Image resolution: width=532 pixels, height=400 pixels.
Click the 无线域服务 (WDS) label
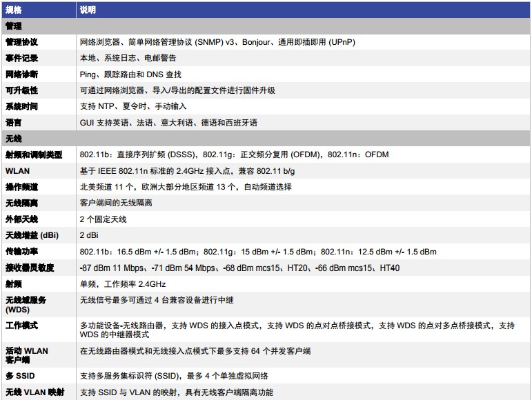pos(26,304)
